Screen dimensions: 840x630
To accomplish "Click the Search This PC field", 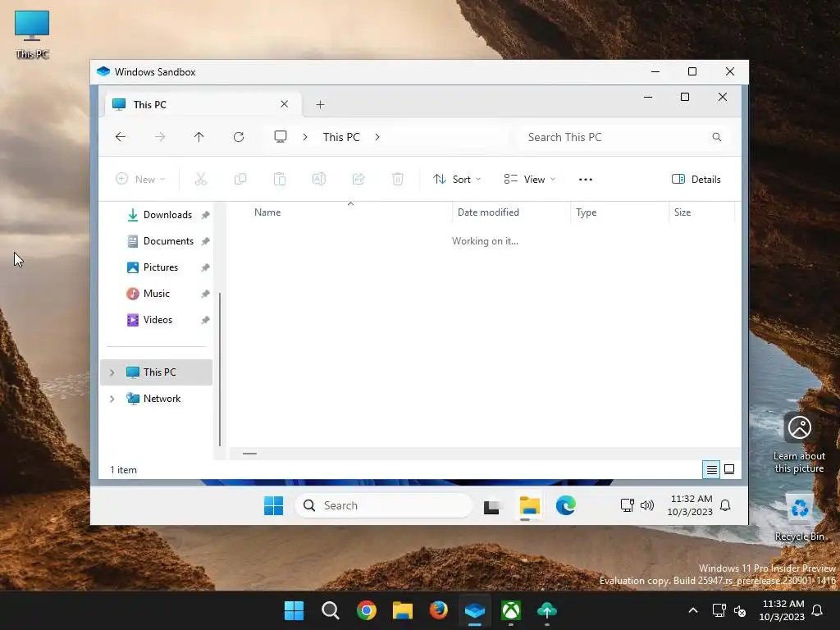I will [x=624, y=137].
